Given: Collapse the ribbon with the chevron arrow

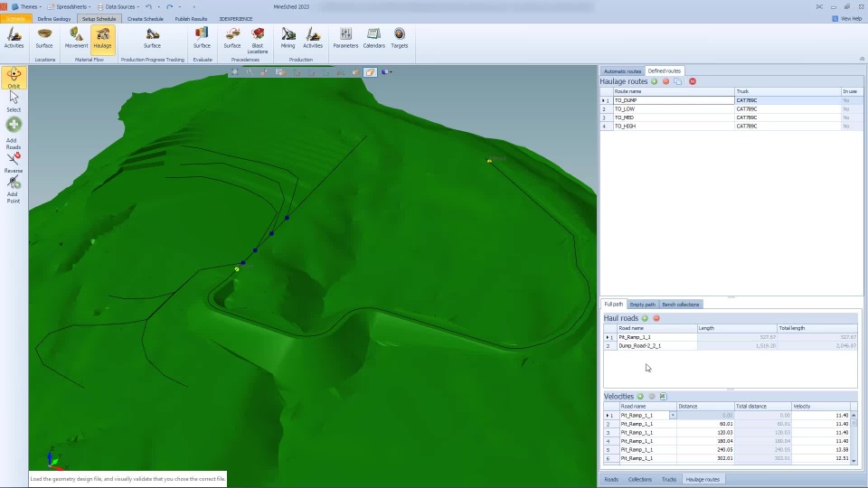Looking at the screenshot, I should [x=862, y=59].
